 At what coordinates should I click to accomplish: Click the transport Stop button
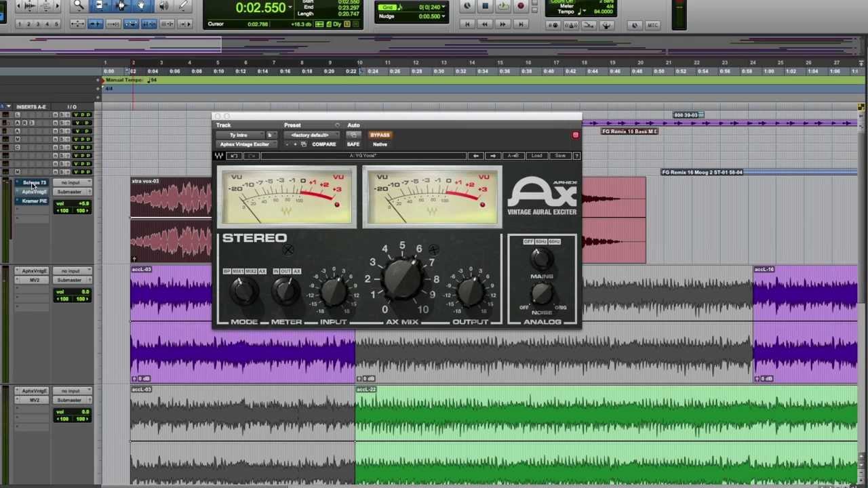coord(485,6)
